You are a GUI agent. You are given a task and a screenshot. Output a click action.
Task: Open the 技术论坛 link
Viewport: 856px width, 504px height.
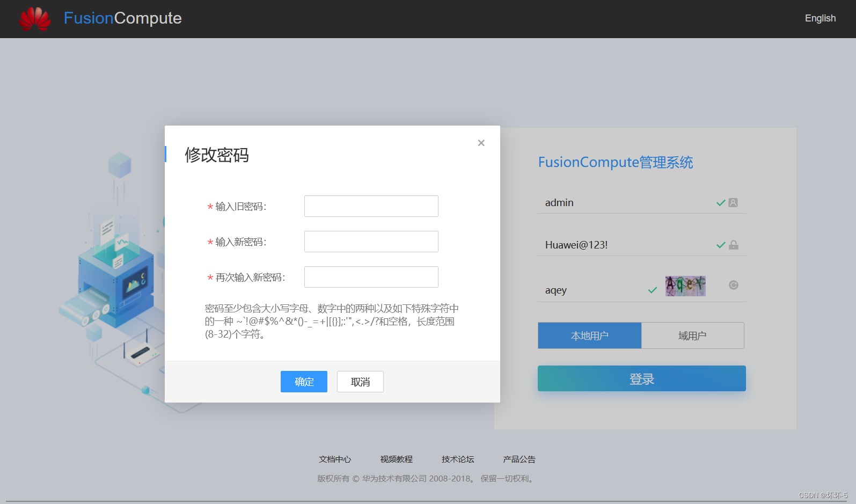tap(458, 459)
